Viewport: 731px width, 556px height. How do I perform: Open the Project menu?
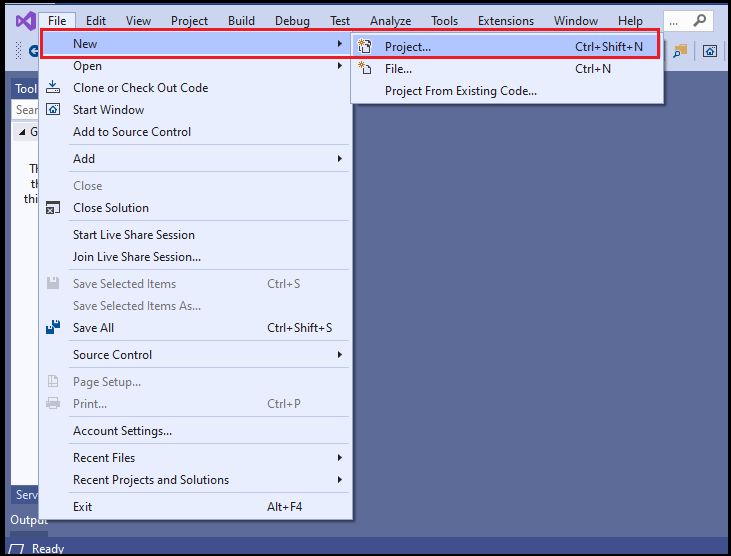pos(189,21)
